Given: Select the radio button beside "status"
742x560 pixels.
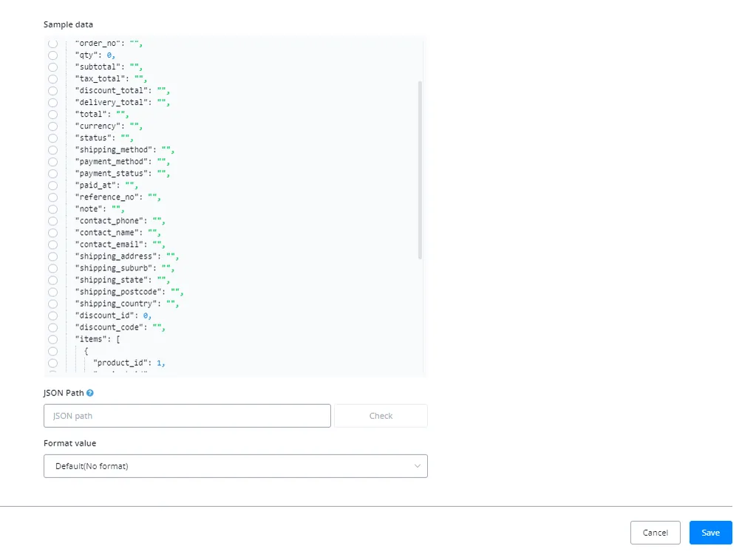Looking at the screenshot, I should click(52, 138).
